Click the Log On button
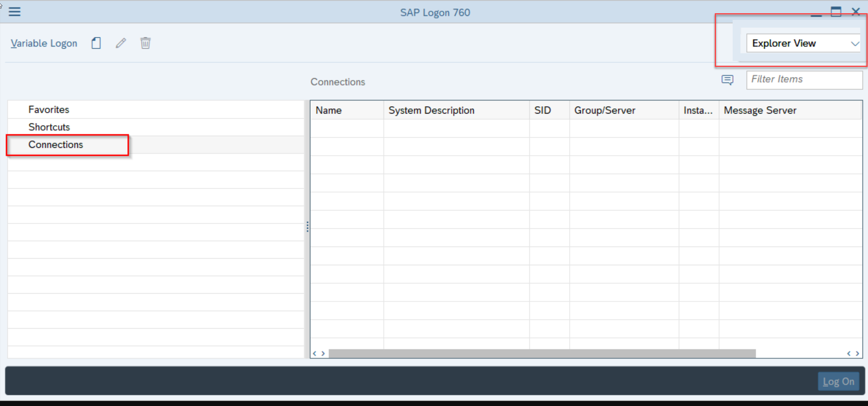The height and width of the screenshot is (406, 868). (x=838, y=381)
